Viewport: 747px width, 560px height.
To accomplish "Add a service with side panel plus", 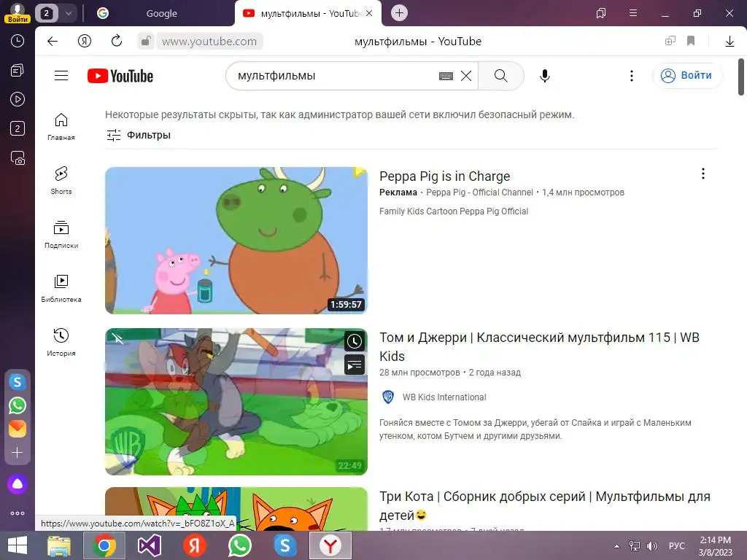I will click(18, 452).
